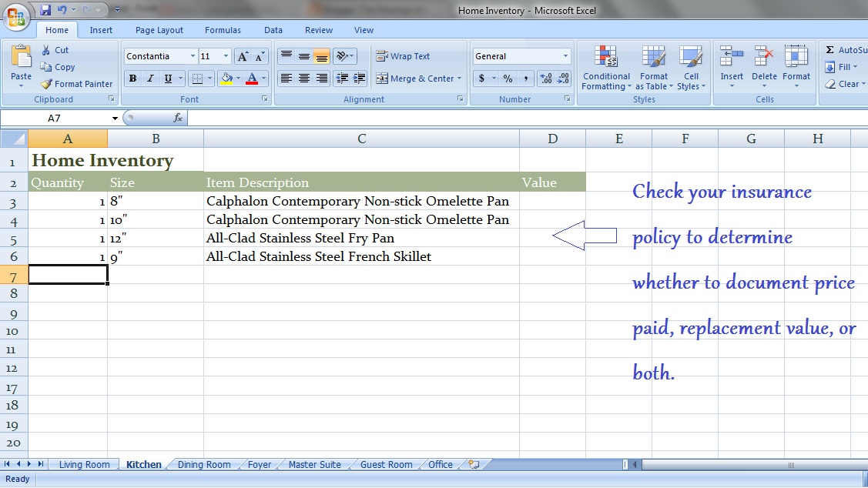The height and width of the screenshot is (488, 868).
Task: Cut the selection to the clipboard
Action: (54, 50)
